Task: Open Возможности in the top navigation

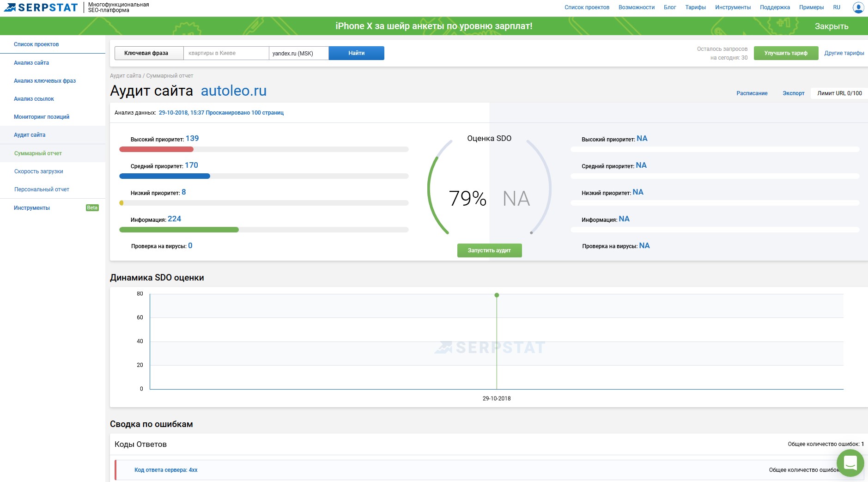Action: (x=637, y=7)
